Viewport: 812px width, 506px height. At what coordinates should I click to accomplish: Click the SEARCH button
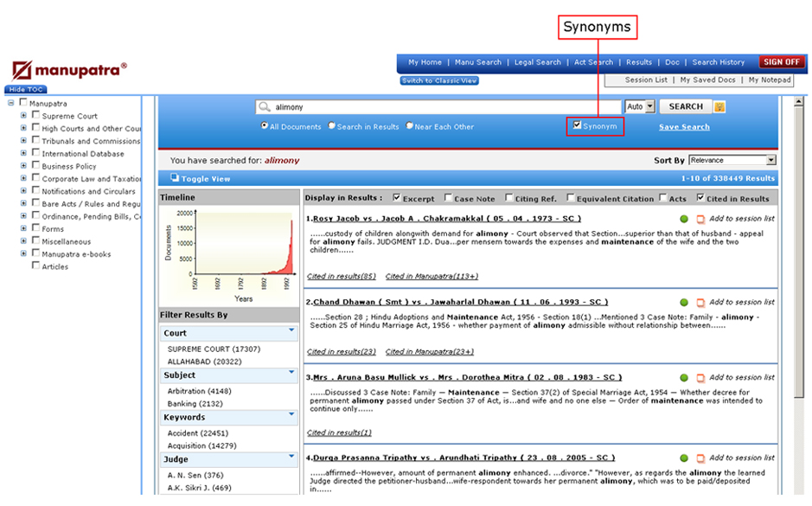[686, 106]
